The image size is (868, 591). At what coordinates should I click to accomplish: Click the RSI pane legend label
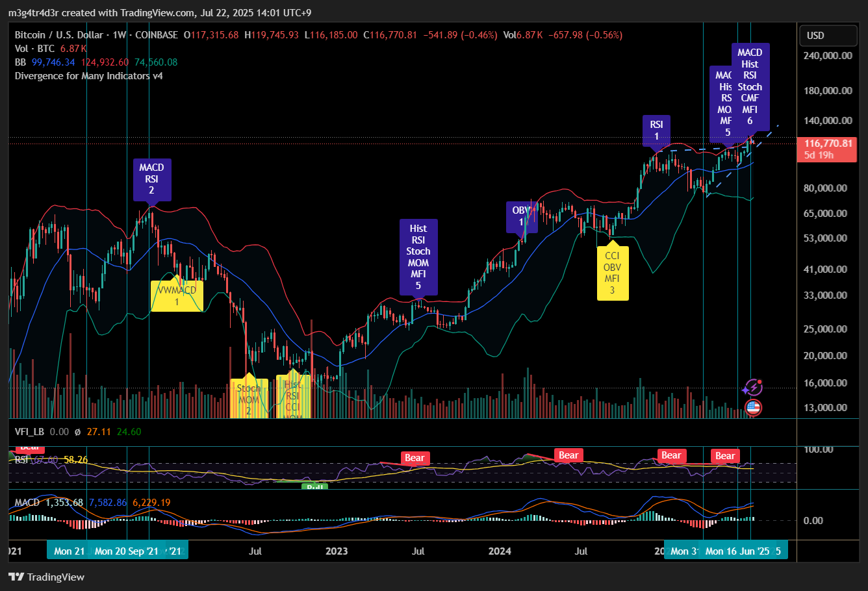pyautogui.click(x=21, y=460)
